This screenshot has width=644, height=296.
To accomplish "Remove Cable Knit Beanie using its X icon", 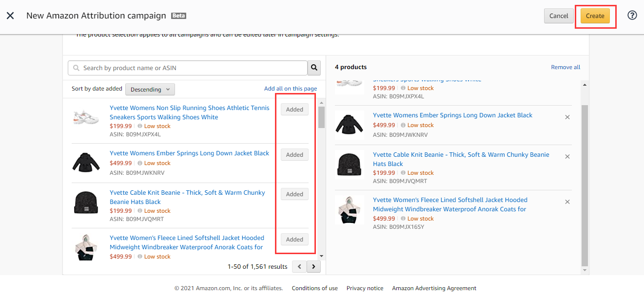I will [567, 156].
